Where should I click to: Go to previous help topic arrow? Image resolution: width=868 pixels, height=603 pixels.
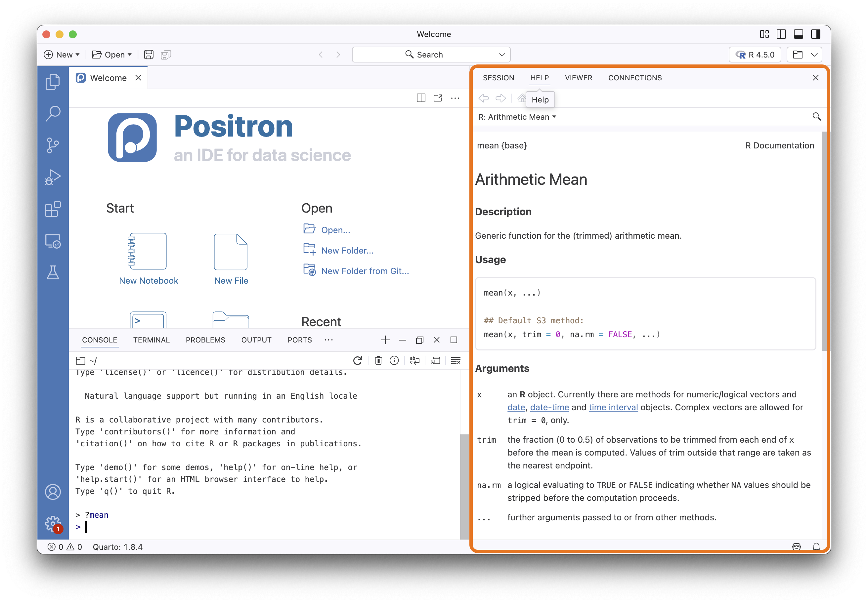pyautogui.click(x=484, y=98)
